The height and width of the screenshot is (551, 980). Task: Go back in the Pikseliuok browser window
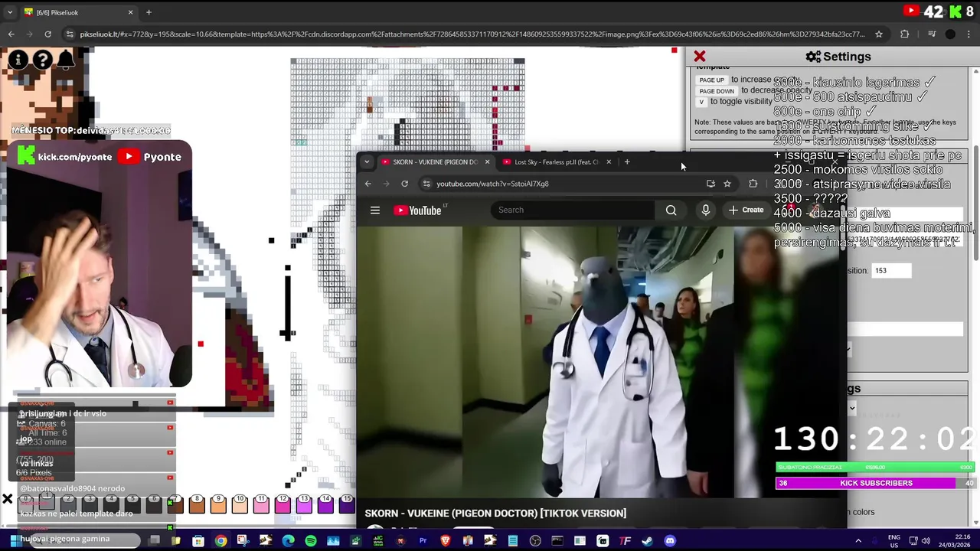click(x=11, y=34)
